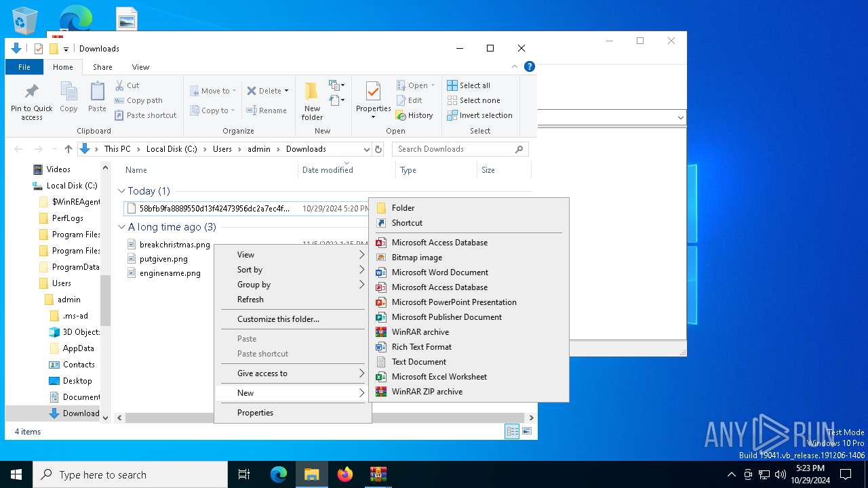This screenshot has height=488, width=868.
Task: Create new Text Document from submenu
Action: click(x=469, y=362)
